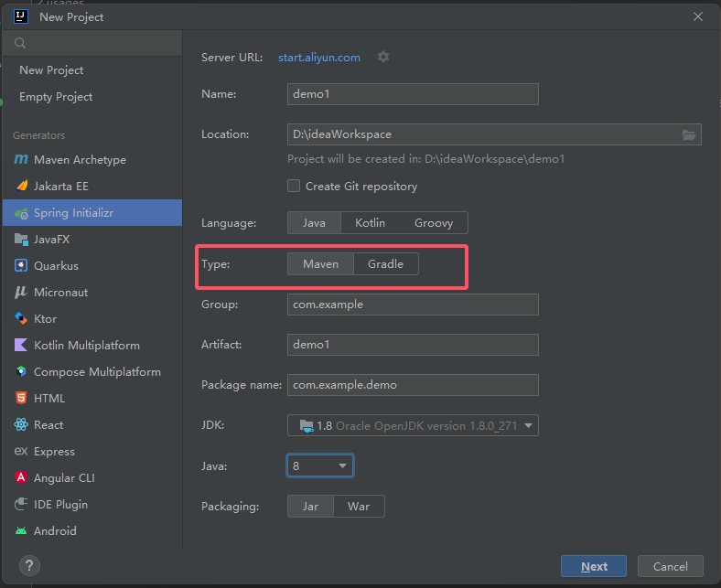Click the Maven Archetype generator icon
This screenshot has width=721, height=588.
[x=21, y=160]
